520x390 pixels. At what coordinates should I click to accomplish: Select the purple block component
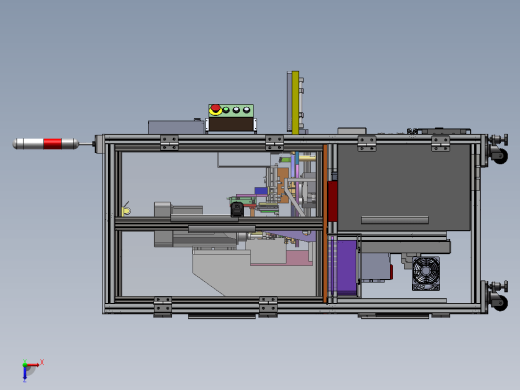(347, 267)
